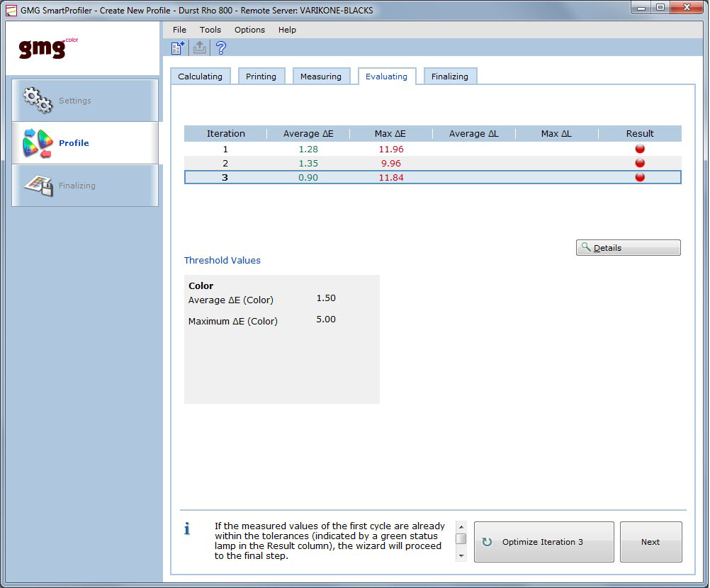Click the Result column header

640,133
